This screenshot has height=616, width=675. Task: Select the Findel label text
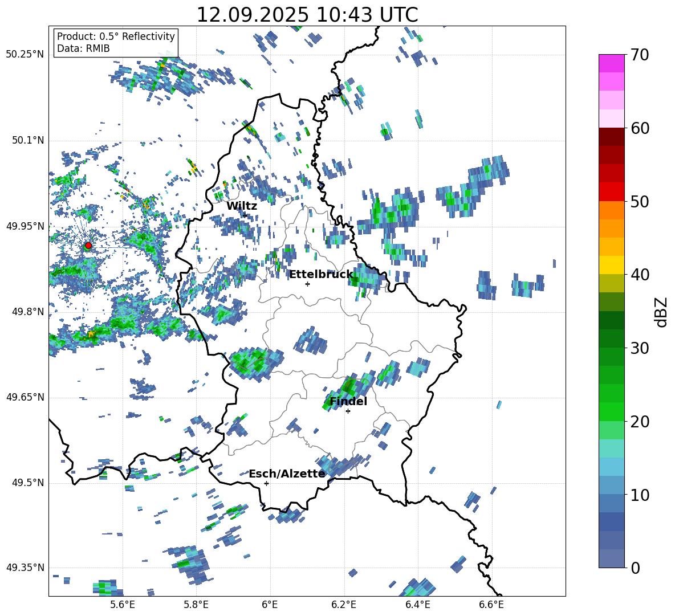(x=348, y=401)
